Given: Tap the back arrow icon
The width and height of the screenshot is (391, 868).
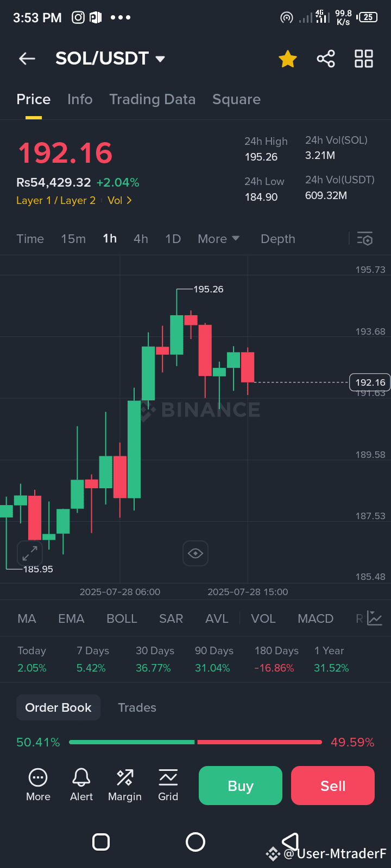Looking at the screenshot, I should (x=27, y=59).
